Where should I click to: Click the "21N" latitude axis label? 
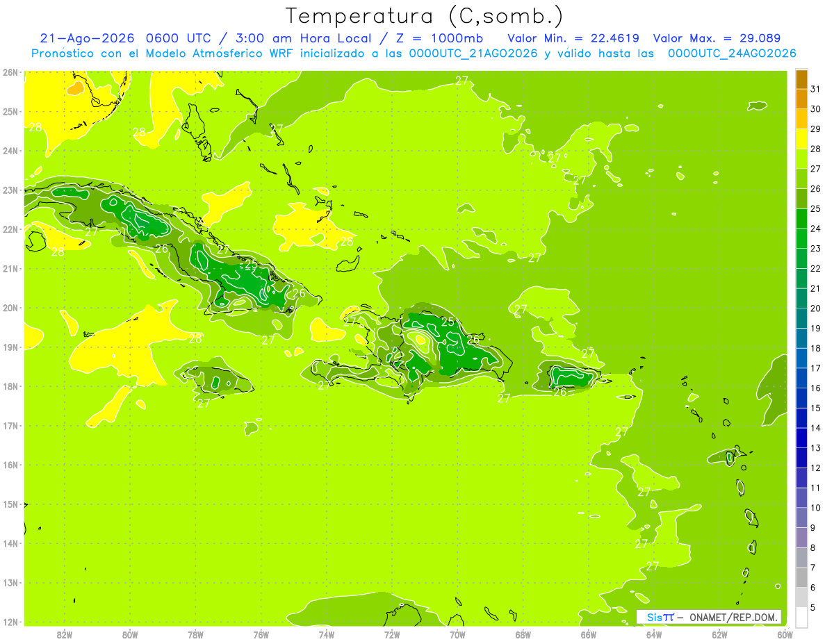pyautogui.click(x=10, y=268)
